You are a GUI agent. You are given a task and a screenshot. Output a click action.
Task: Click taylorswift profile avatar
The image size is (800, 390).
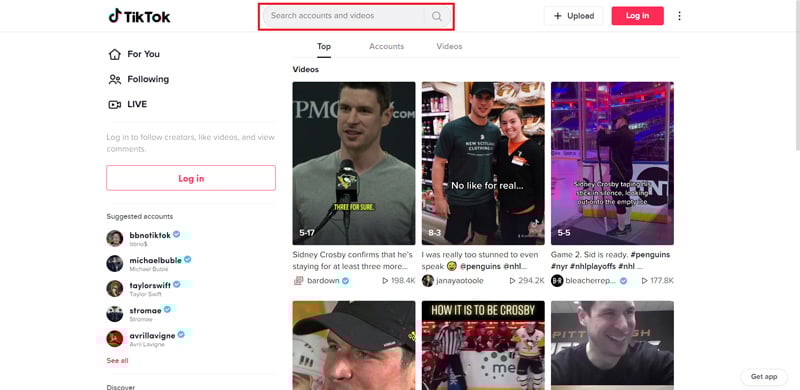[x=115, y=288]
